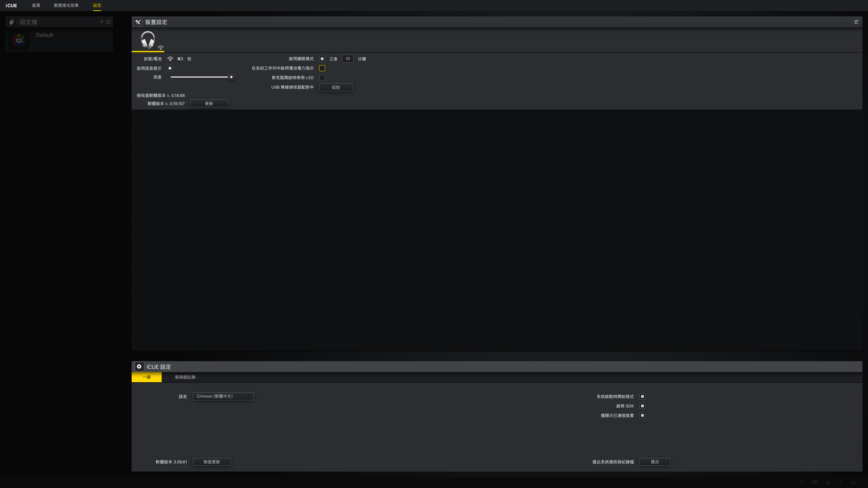Click the 匯出系統資訊與記錄檔 label
The image size is (868, 488).
coord(613,462)
